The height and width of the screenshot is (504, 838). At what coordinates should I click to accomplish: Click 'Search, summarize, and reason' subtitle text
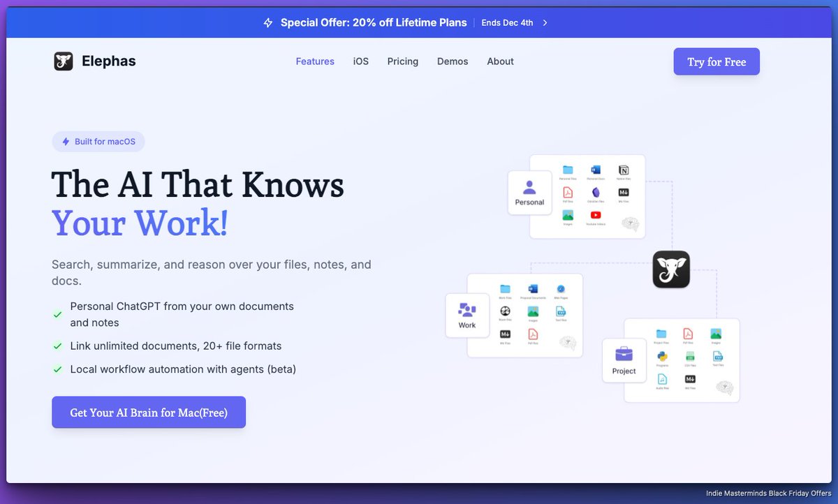click(x=212, y=273)
